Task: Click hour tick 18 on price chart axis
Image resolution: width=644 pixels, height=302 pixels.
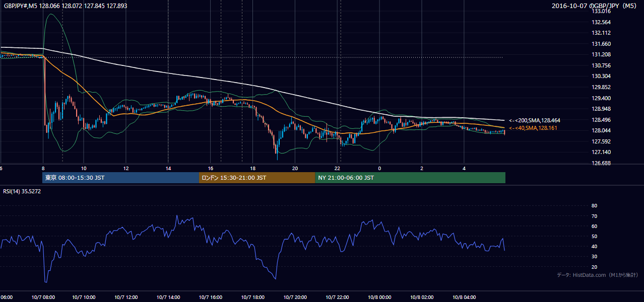Action: 253,168
